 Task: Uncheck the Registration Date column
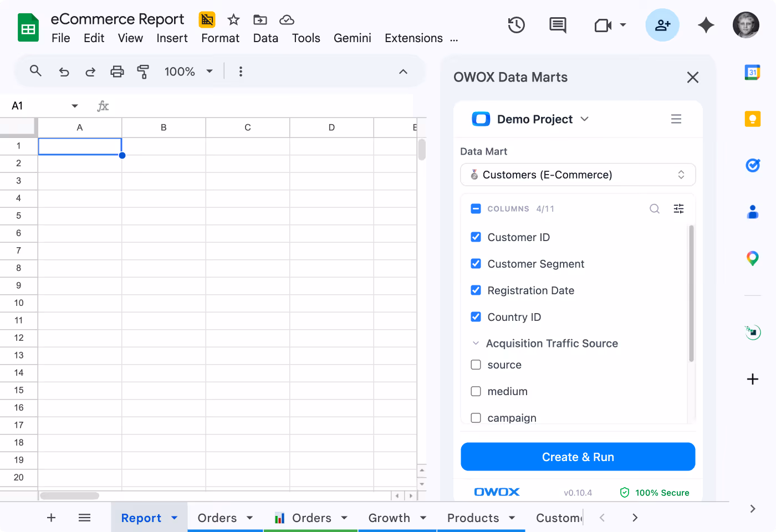click(476, 290)
